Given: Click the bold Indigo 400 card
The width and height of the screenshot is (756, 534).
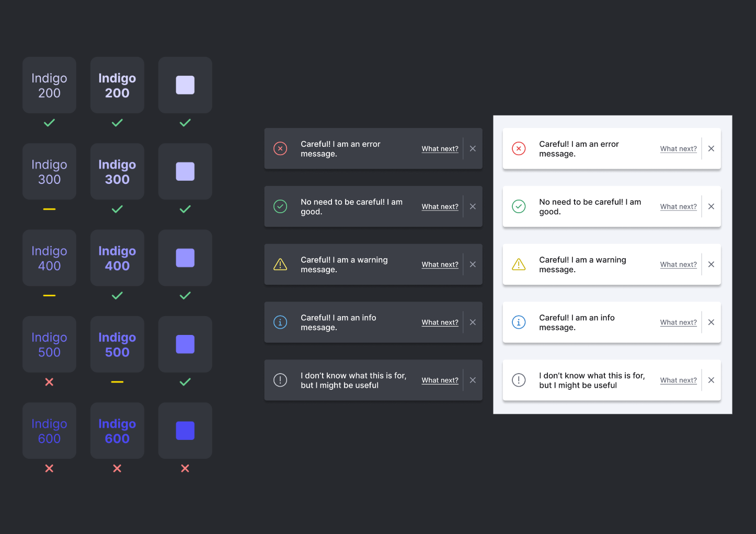Looking at the screenshot, I should click(x=117, y=258).
